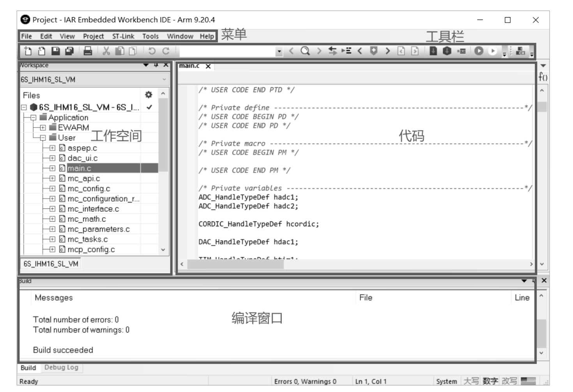
Task: Open the Edit menu
Action: coord(46,36)
